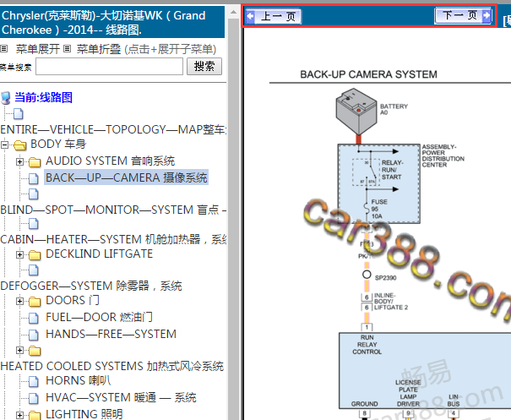Expand the LIGHTING 照明 folder
The height and width of the screenshot is (420, 511).
(19, 415)
